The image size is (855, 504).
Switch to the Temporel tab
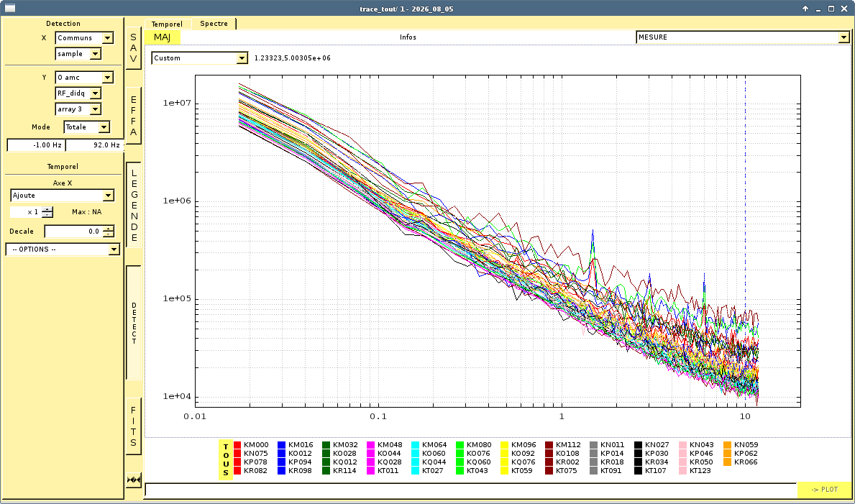167,24
